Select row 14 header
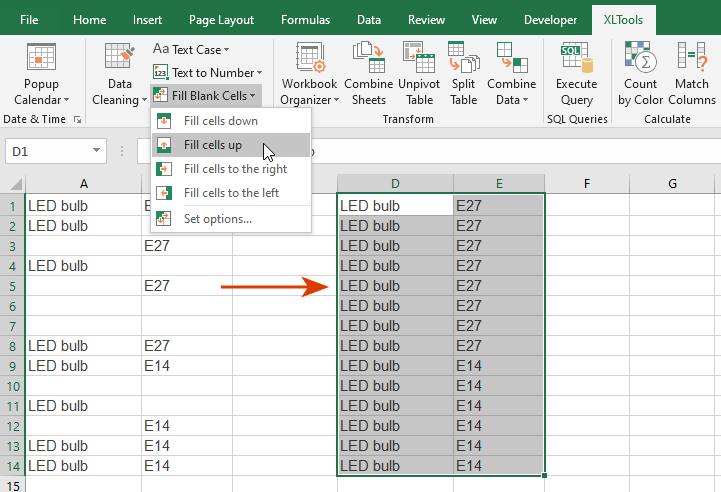The image size is (721, 492). click(12, 466)
